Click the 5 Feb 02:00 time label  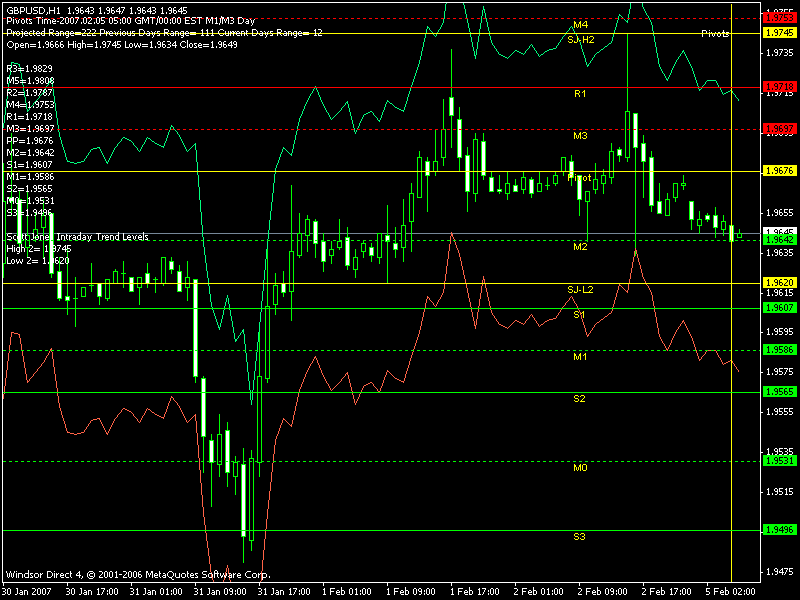pos(730,591)
